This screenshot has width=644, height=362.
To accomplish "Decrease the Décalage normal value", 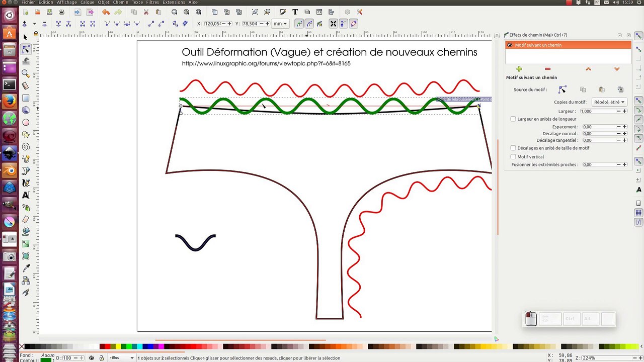I will (619, 134).
